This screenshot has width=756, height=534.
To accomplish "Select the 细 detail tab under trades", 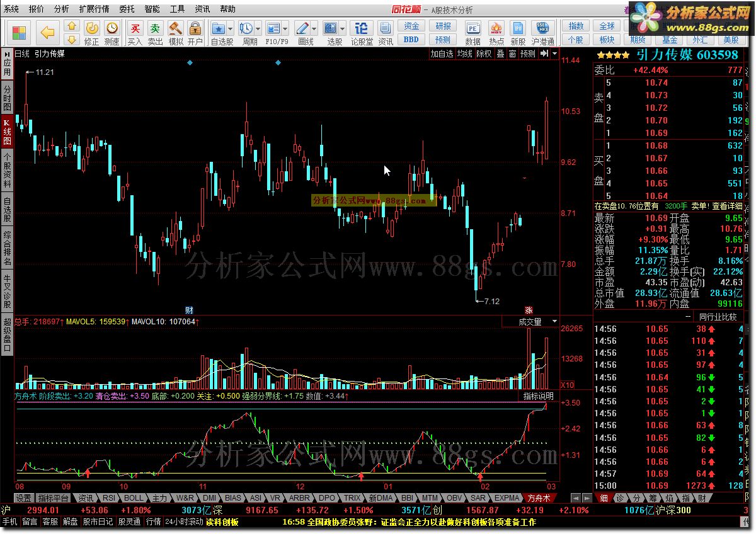I will (x=603, y=497).
